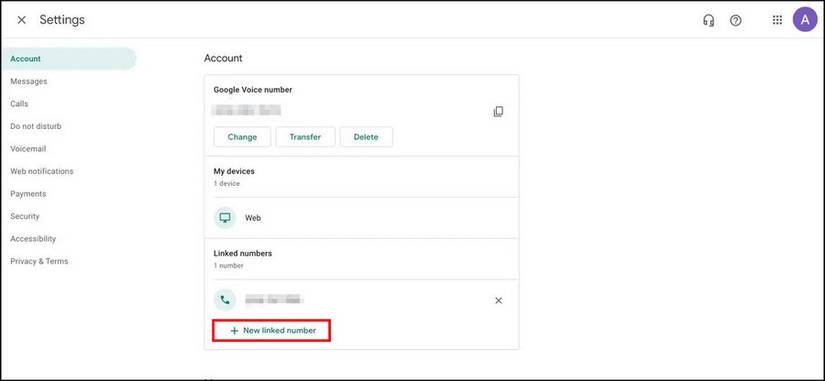Open Privacy & Terms section
The image size is (825, 381).
point(39,261)
